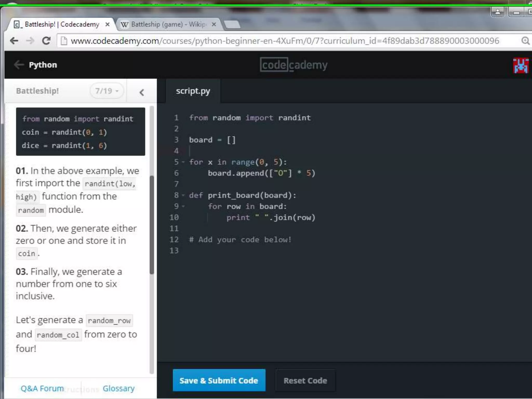Viewport: 532px width, 399px height.
Task: Open the 7/19 lesson progress dropdown
Action: click(x=107, y=91)
